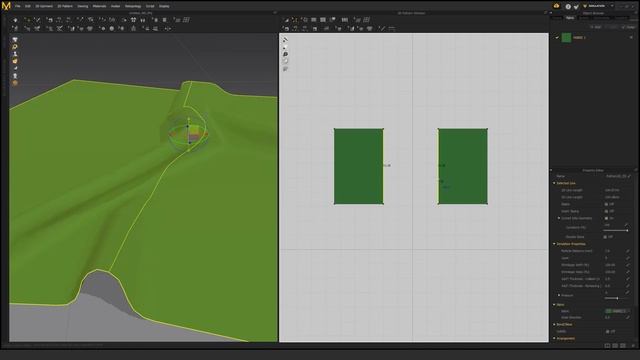Click the orange face icon in 3D viewport sidebar
Screen dimensions: 640x360
coord(15,61)
